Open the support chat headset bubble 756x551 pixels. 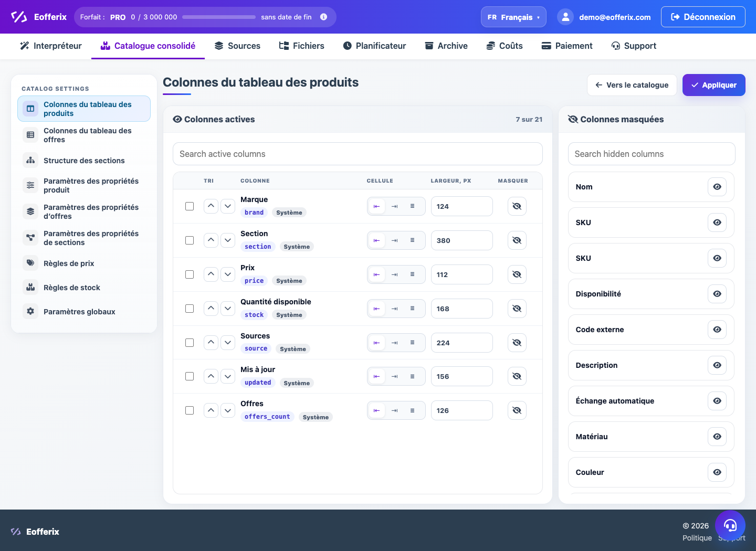(730, 525)
